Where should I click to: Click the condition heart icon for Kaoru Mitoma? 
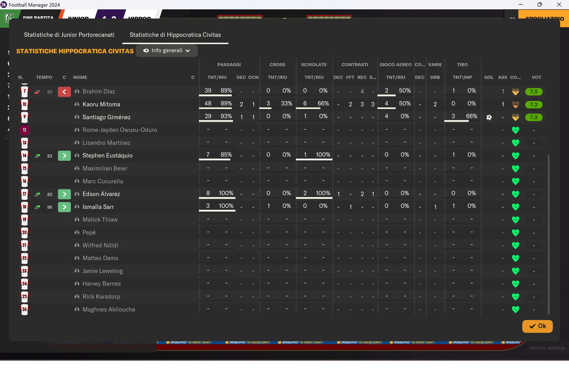click(515, 104)
